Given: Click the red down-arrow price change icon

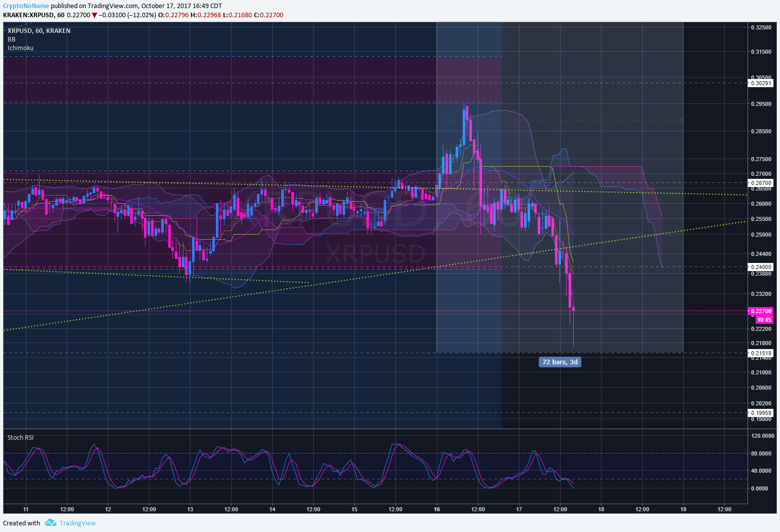Looking at the screenshot, I should [x=94, y=15].
